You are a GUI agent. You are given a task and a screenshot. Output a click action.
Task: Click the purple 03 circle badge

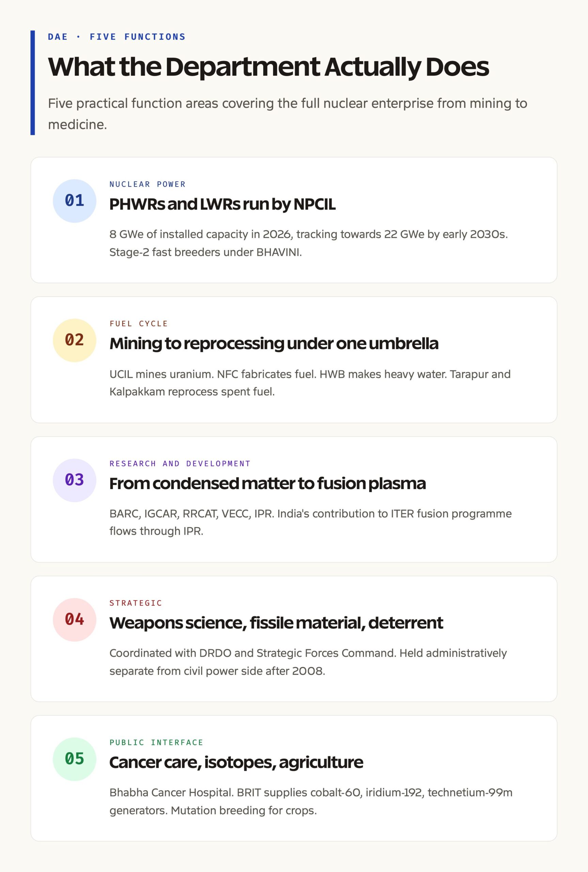(x=75, y=480)
